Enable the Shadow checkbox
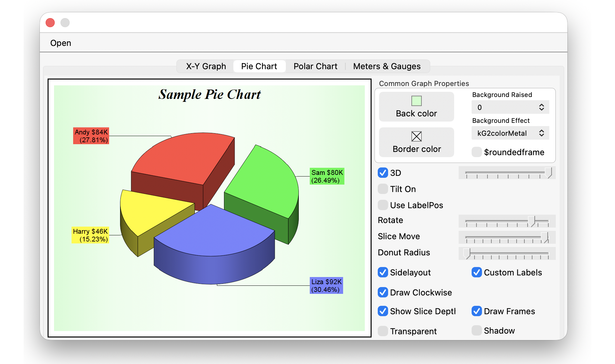The height and width of the screenshot is (364, 615). tap(476, 331)
